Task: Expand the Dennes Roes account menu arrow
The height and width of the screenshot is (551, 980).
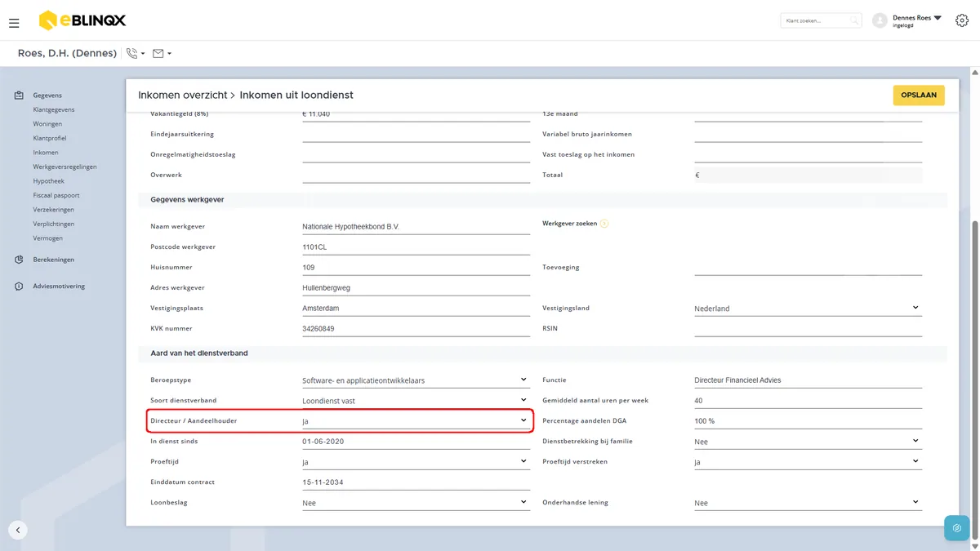Action: [938, 17]
